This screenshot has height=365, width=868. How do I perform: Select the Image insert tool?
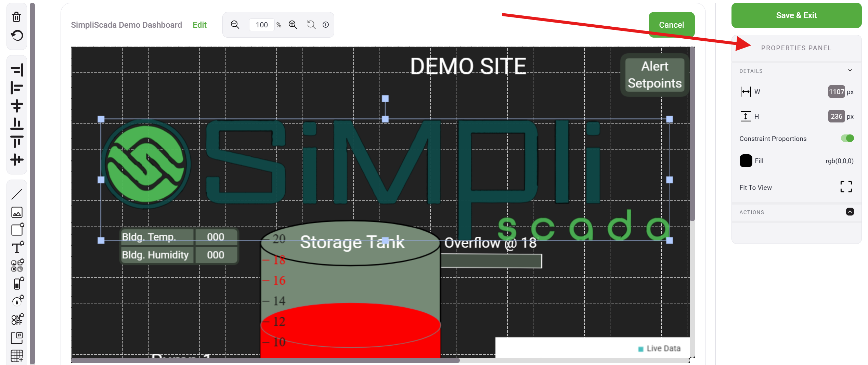click(17, 212)
